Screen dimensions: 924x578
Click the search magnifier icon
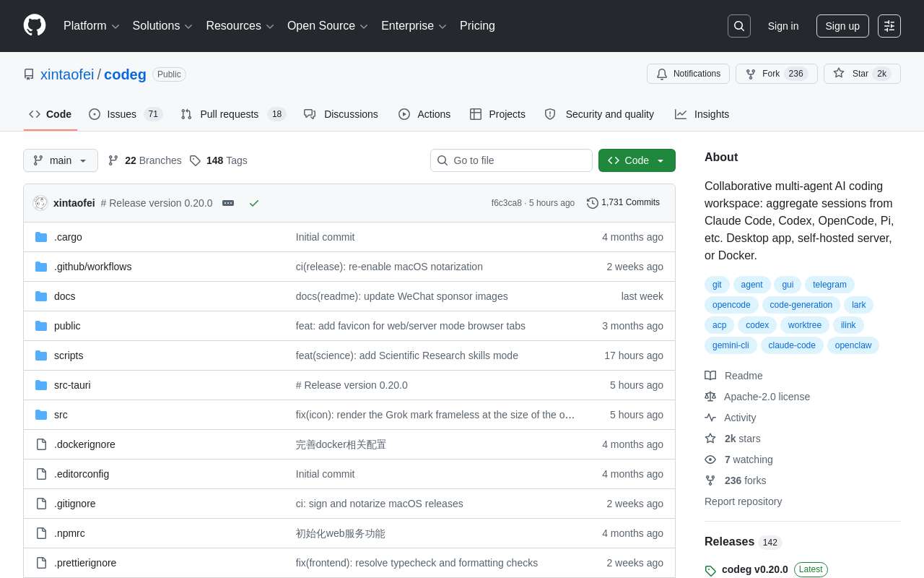[739, 26]
